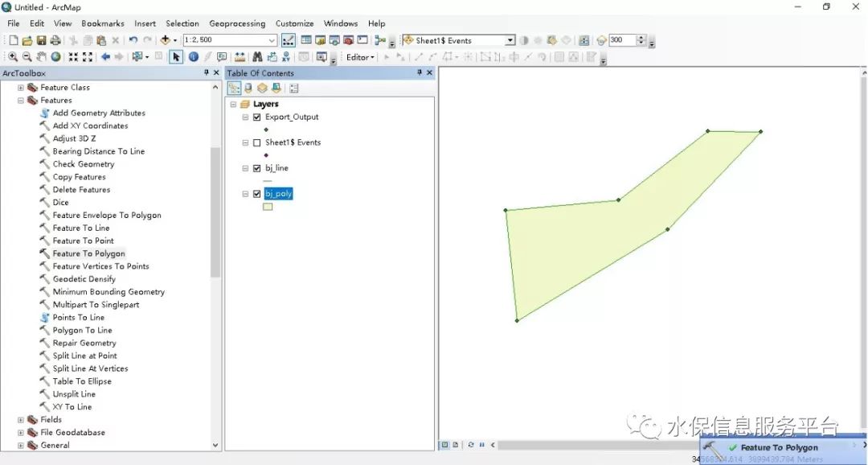
Task: Click the Fixed Zoom In icon
Action: point(73,57)
